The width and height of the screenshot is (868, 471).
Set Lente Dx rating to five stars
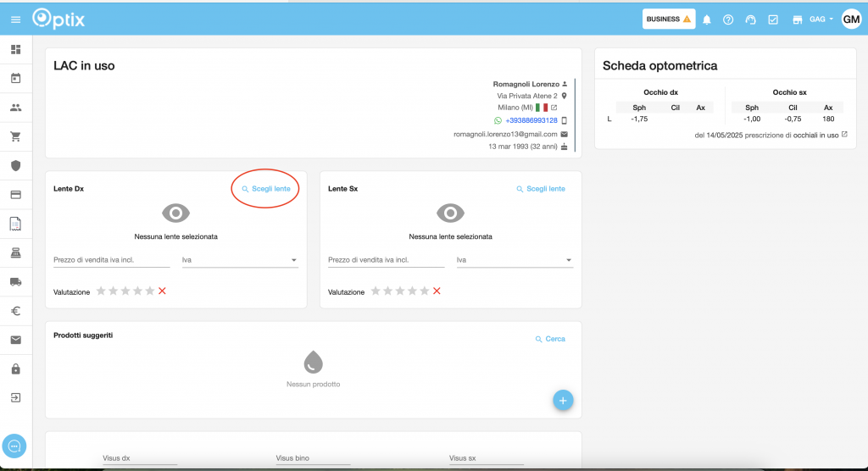(150, 291)
